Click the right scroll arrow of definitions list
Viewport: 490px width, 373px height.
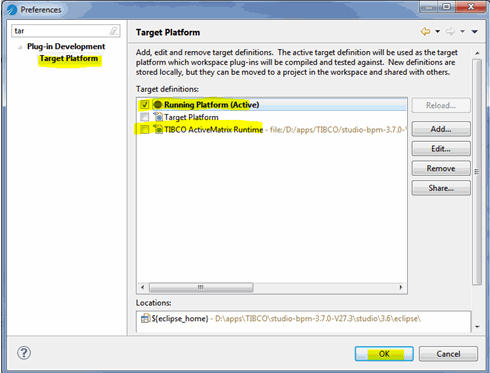401,287
